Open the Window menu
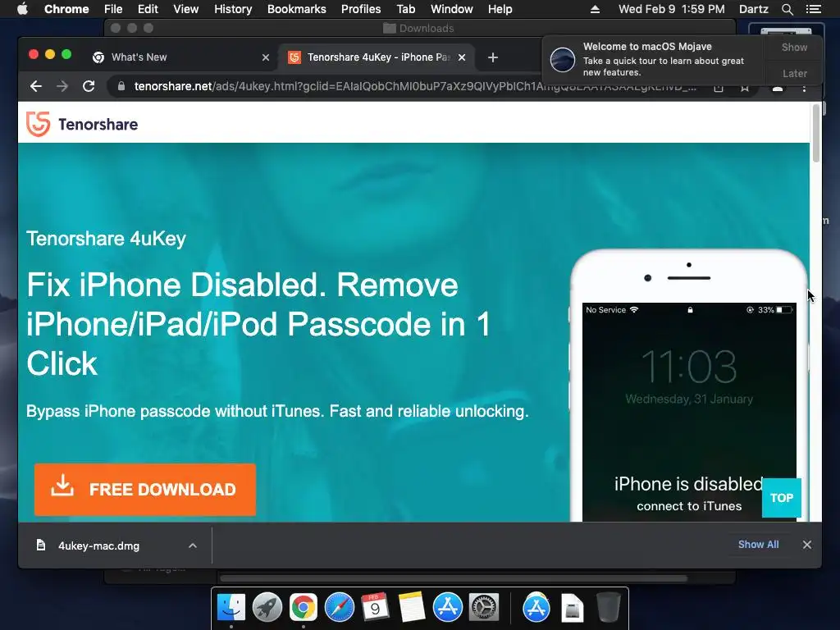The height and width of the screenshot is (630, 840). pyautogui.click(x=452, y=9)
